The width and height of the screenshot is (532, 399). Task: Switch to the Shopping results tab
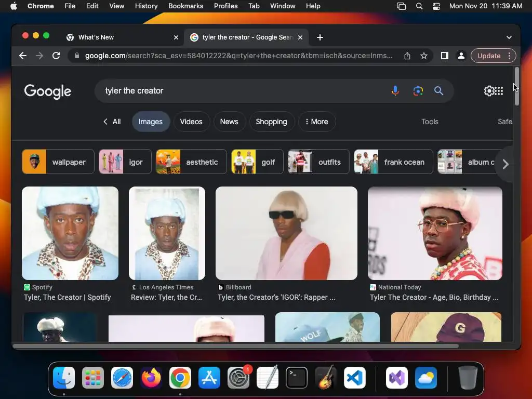271,122
